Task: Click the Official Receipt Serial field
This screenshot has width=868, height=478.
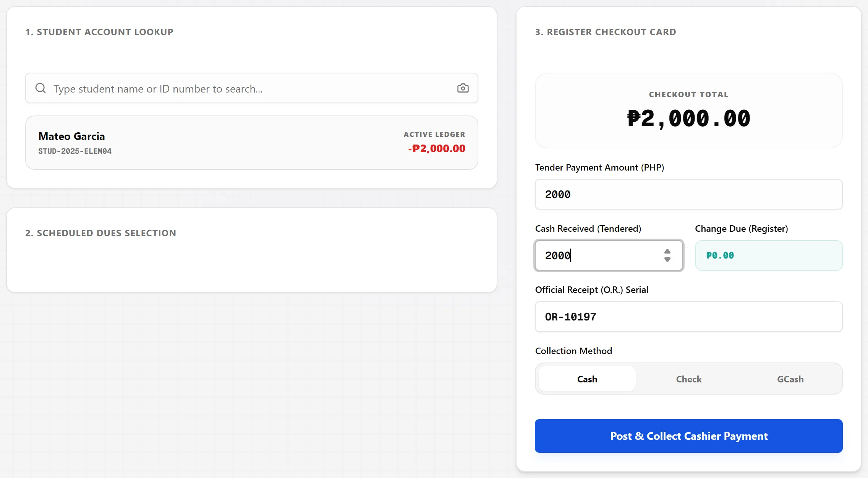Action: pos(688,317)
